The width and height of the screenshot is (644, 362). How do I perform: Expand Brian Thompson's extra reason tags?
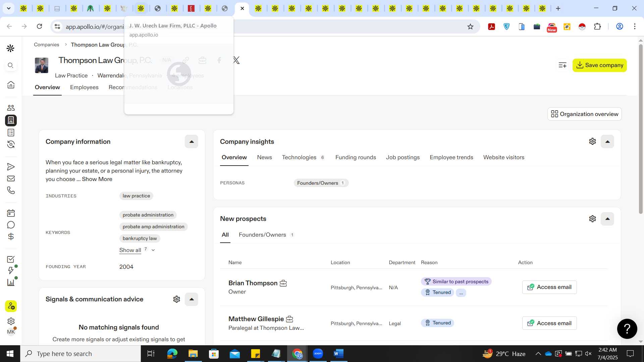(461, 293)
